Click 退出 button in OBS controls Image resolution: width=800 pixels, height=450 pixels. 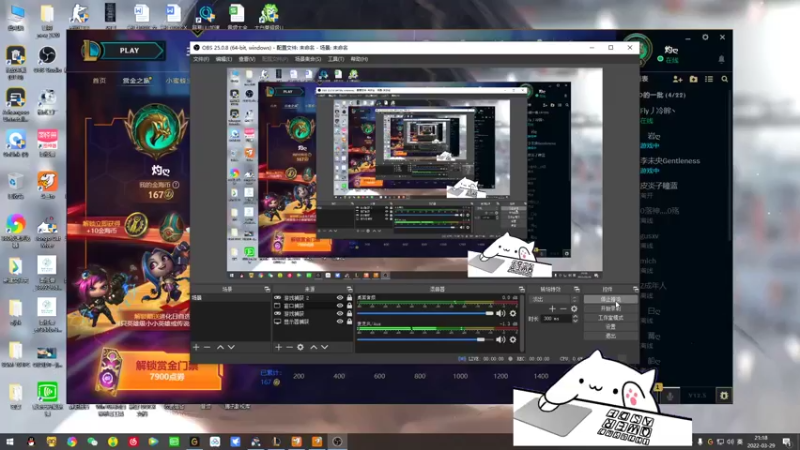[x=611, y=336]
